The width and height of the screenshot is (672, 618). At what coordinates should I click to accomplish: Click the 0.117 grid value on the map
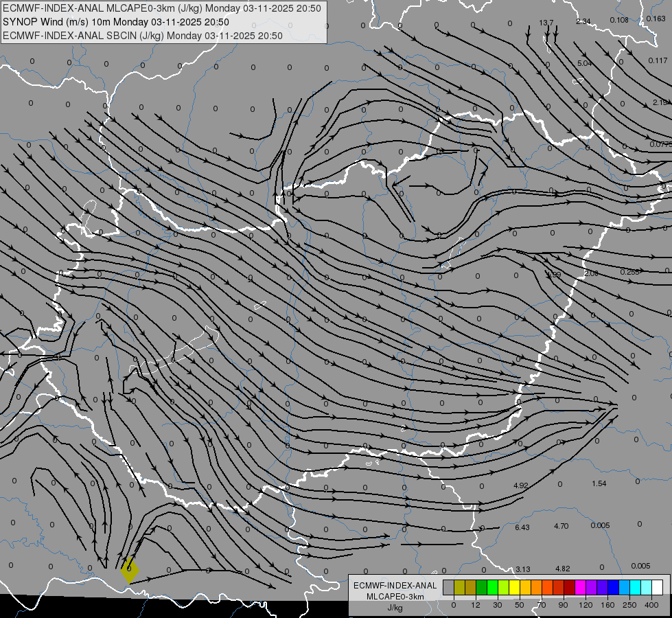pos(658,61)
